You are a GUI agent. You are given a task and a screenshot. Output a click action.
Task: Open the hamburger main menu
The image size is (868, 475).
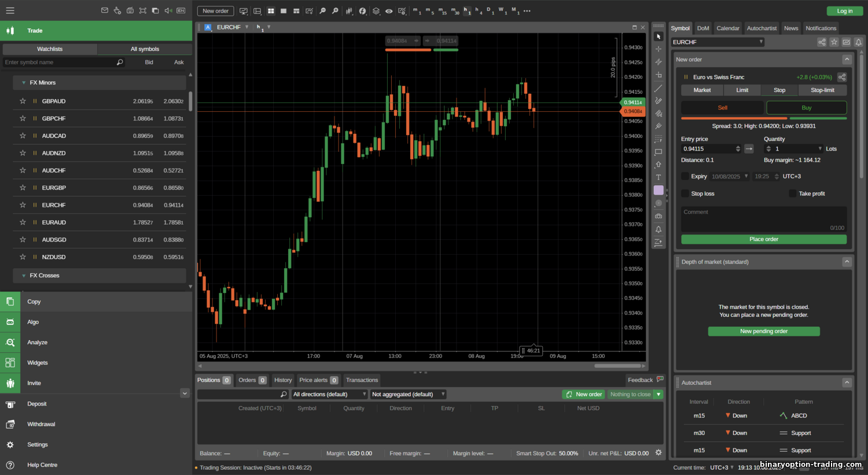click(x=10, y=10)
